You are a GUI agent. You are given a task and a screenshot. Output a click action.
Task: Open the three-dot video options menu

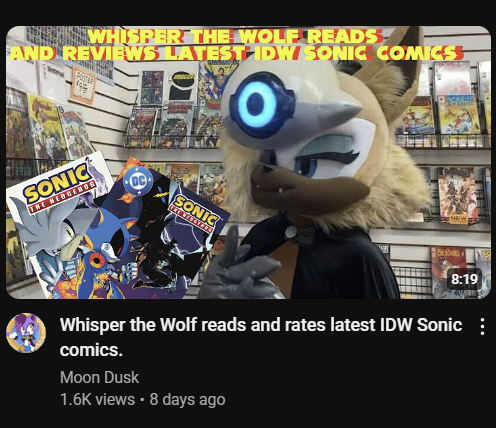tap(482, 327)
